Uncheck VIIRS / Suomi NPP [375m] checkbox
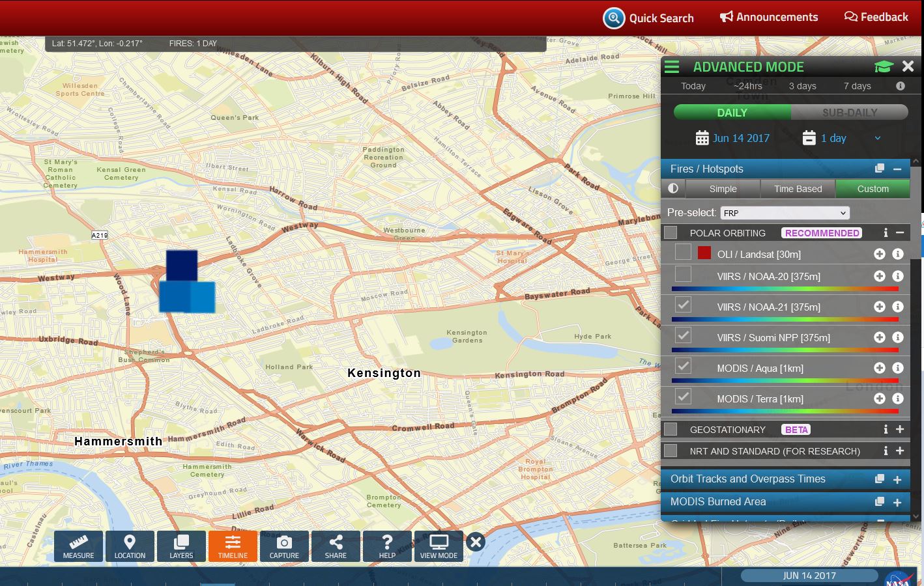The image size is (924, 586). pyautogui.click(x=683, y=335)
